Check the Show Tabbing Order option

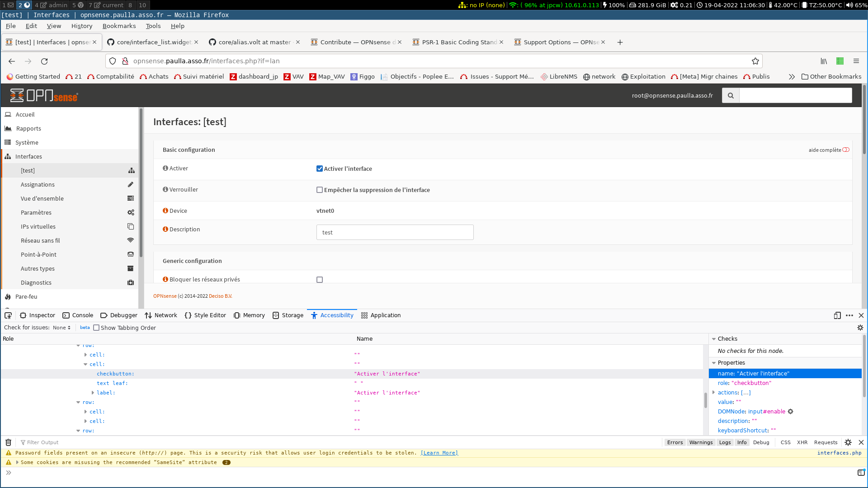click(x=96, y=328)
